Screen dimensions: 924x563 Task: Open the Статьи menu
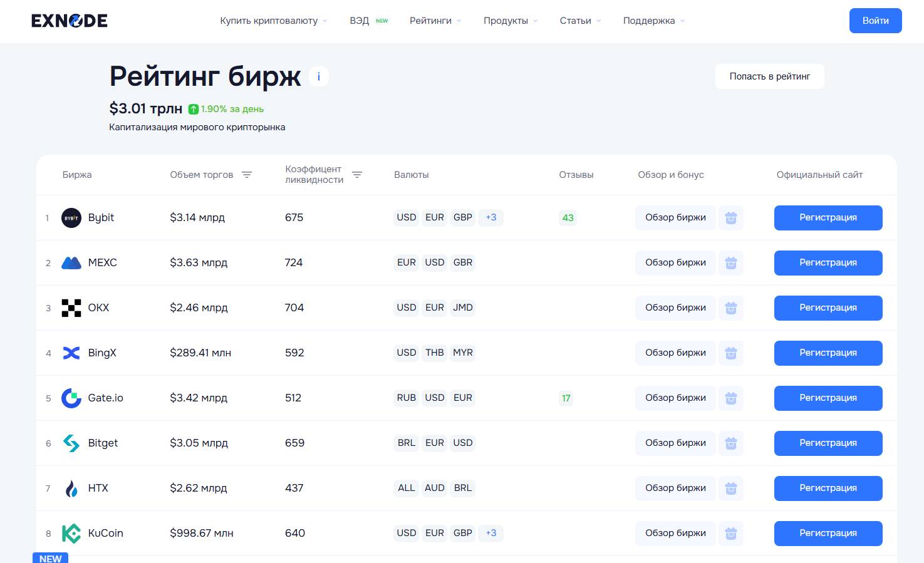point(580,21)
